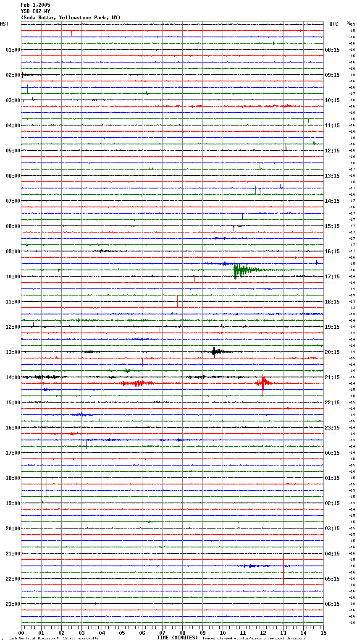
Task: Click the '00:15' UTC time label
Action: pyautogui.click(x=332, y=453)
